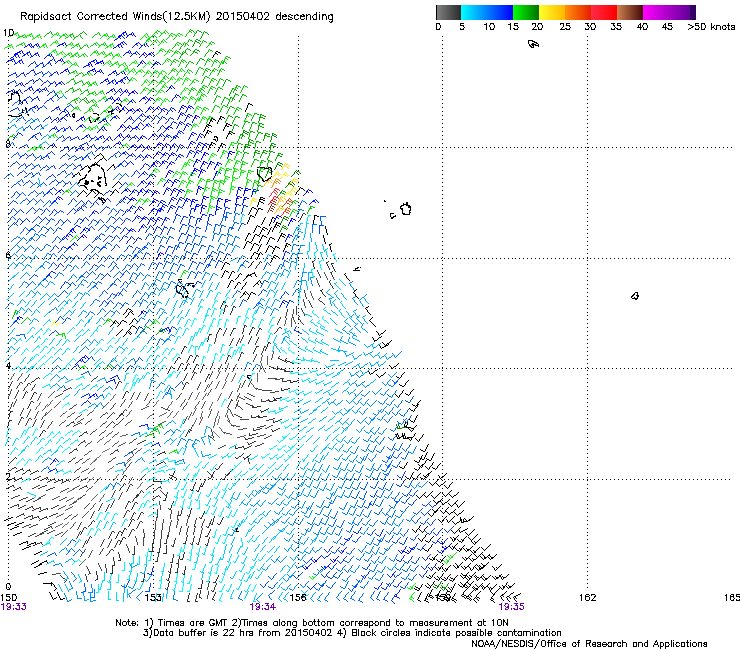Image resolution: width=740 pixels, height=650 pixels.
Task: Click the longitude axis label '150'
Action: [8, 598]
